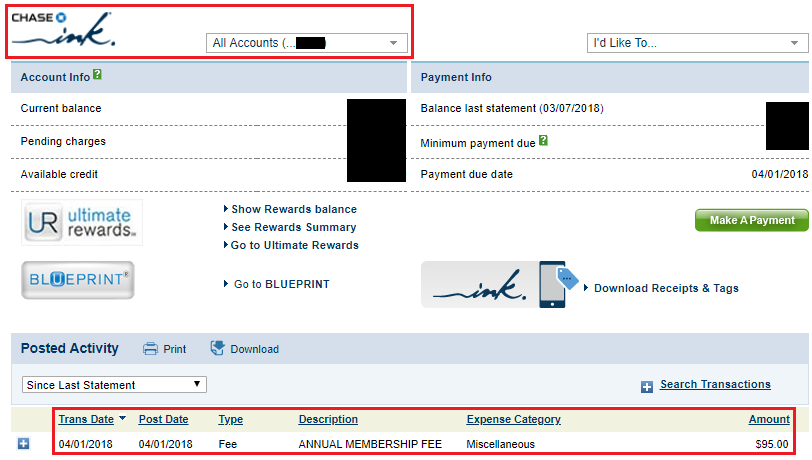This screenshot has height=460, width=812.
Task: Sort by Amount column header
Action: [769, 420]
